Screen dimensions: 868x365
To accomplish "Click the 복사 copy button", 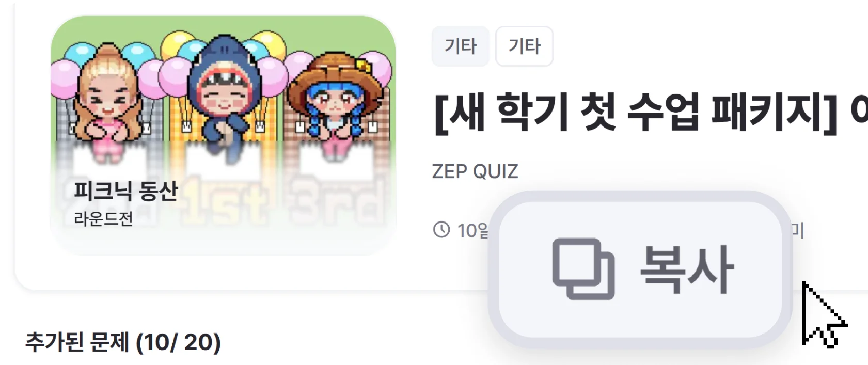I will click(x=640, y=269).
